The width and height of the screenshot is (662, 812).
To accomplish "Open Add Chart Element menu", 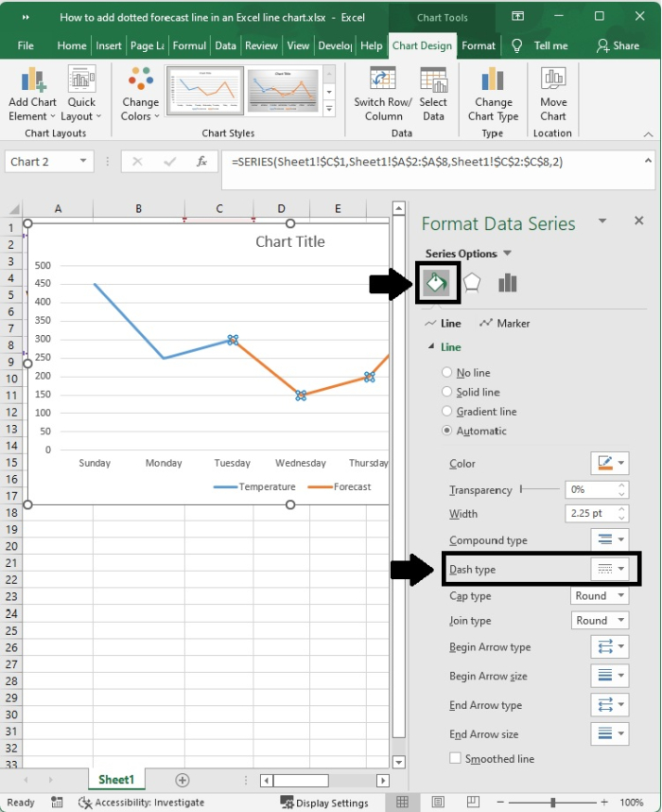I will click(32, 95).
